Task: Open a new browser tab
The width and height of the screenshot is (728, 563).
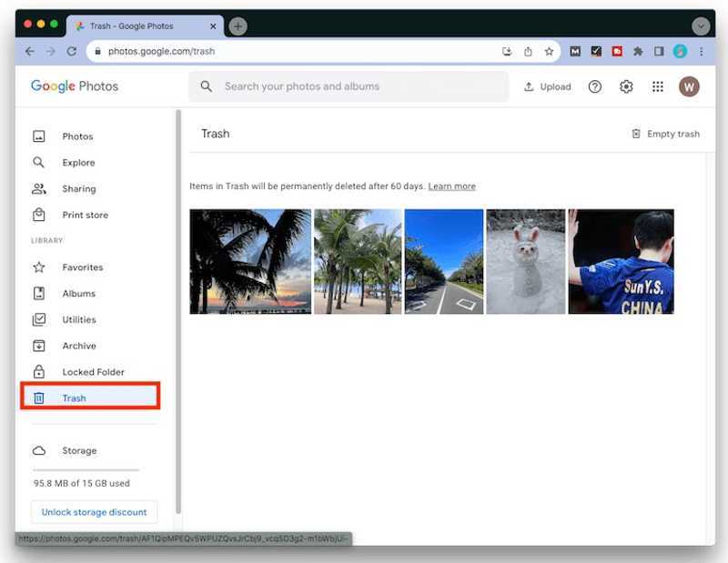Action: [237, 25]
